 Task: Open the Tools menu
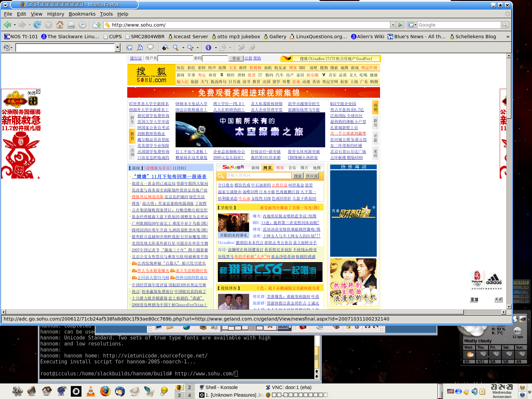coord(106,14)
